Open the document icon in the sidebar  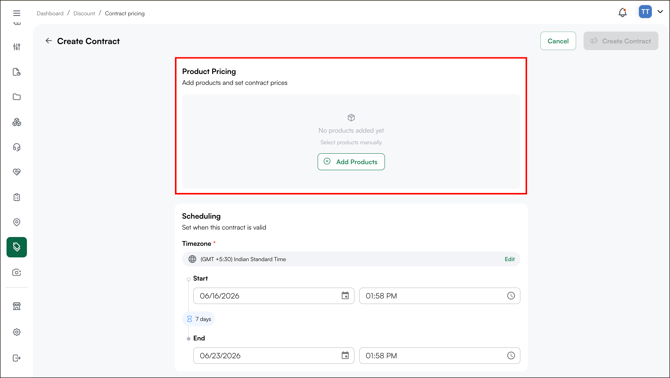click(x=17, y=72)
